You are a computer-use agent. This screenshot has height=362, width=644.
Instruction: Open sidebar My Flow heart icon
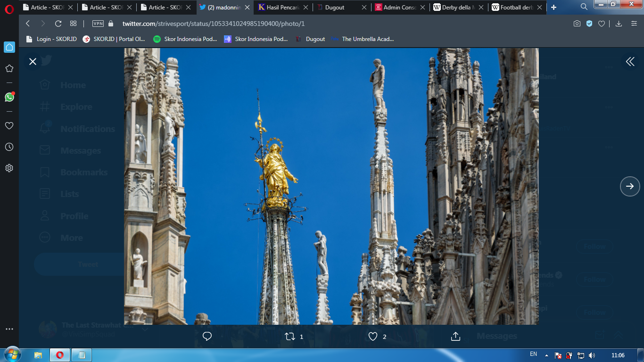click(x=9, y=126)
